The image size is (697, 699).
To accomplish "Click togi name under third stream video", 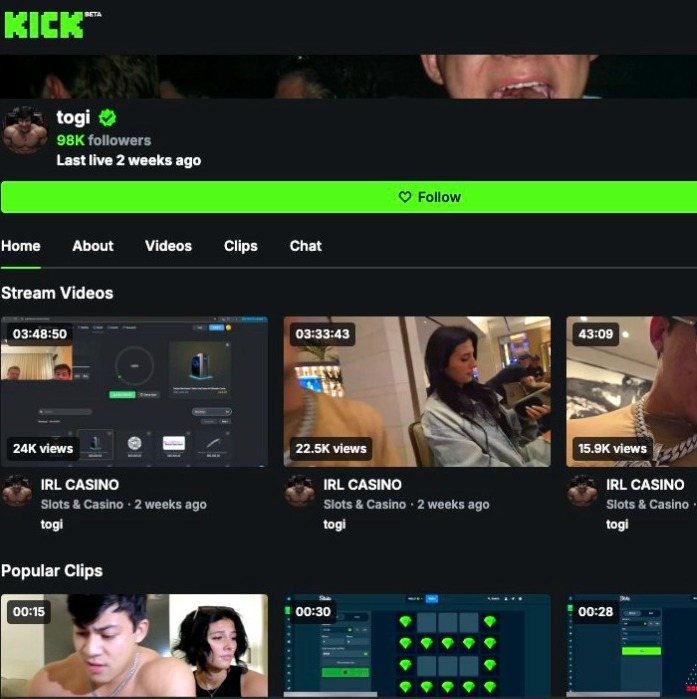I will pyautogui.click(x=617, y=525).
